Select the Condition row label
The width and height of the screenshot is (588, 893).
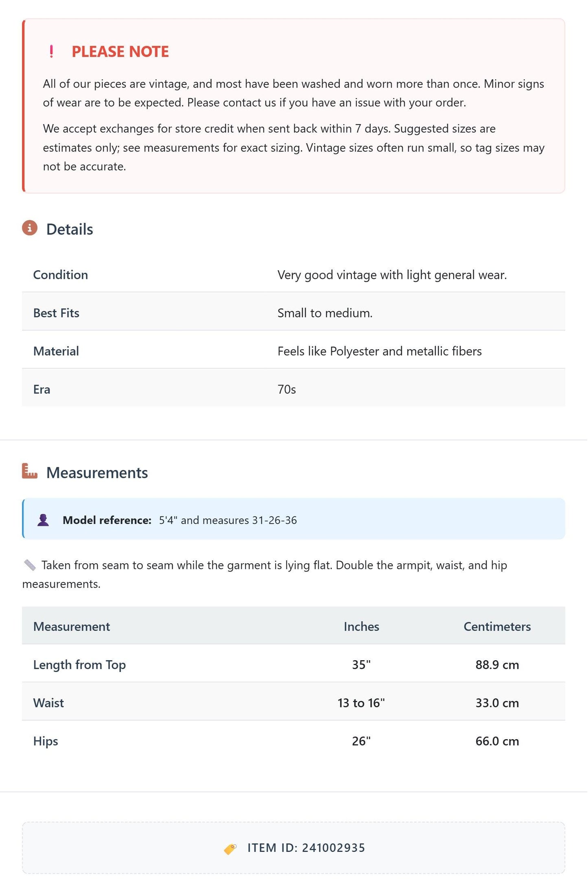[60, 275]
